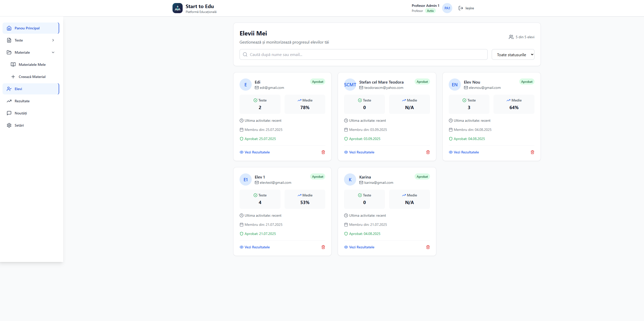Image resolution: width=644 pixels, height=321 pixels.
Task: Select Creează Material in sidebar
Action: tap(32, 77)
